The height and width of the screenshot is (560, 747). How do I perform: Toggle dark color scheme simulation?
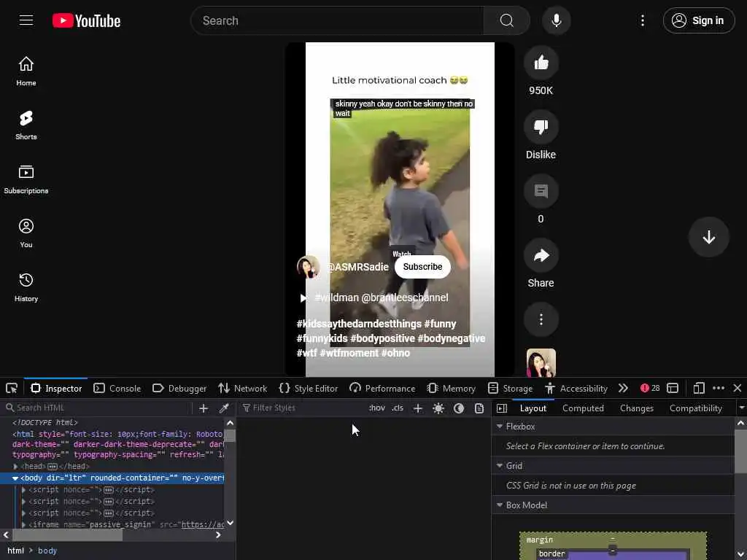coord(459,408)
